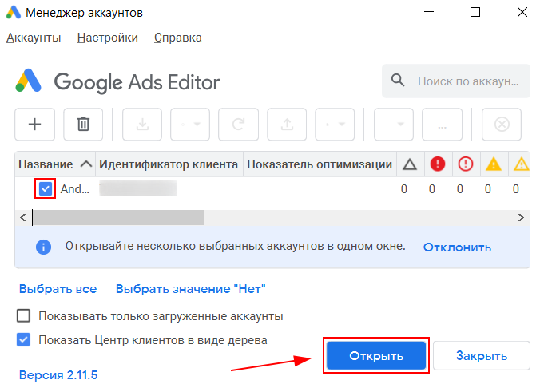
Task: Expand the dropdown left of refresh icon
Action: click(190, 124)
